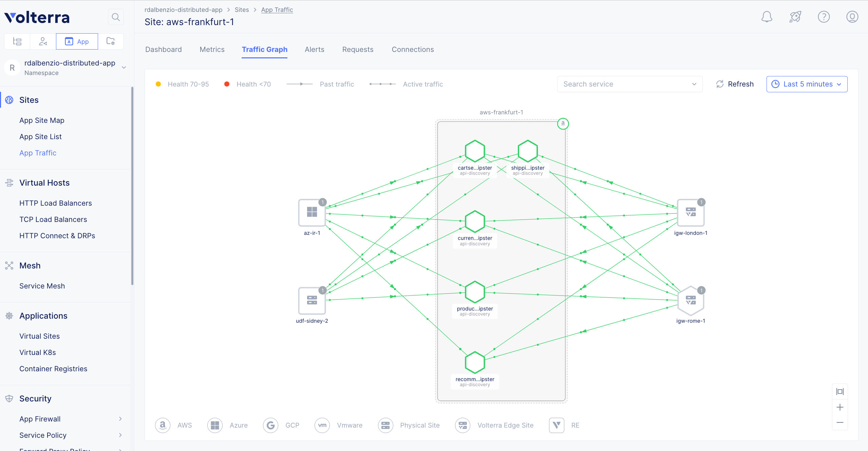Open Container Registries page
This screenshot has width=868, height=451.
click(x=53, y=369)
